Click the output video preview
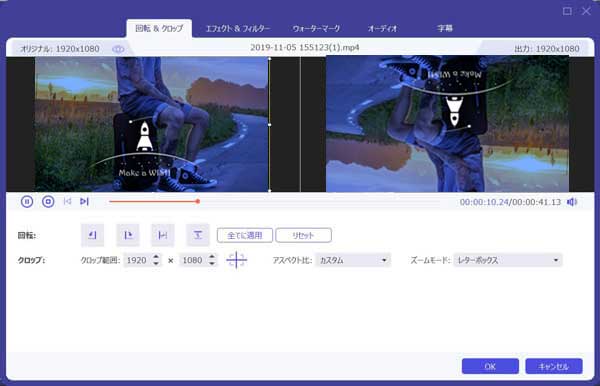Viewport: 600px width, 386px height. 447,124
